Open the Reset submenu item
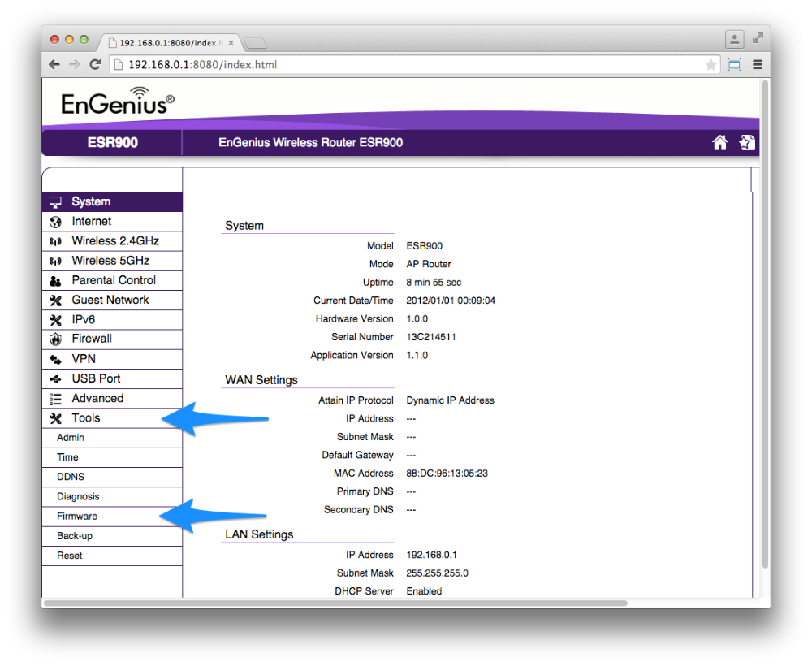This screenshot has height=666, width=812. coord(112,556)
